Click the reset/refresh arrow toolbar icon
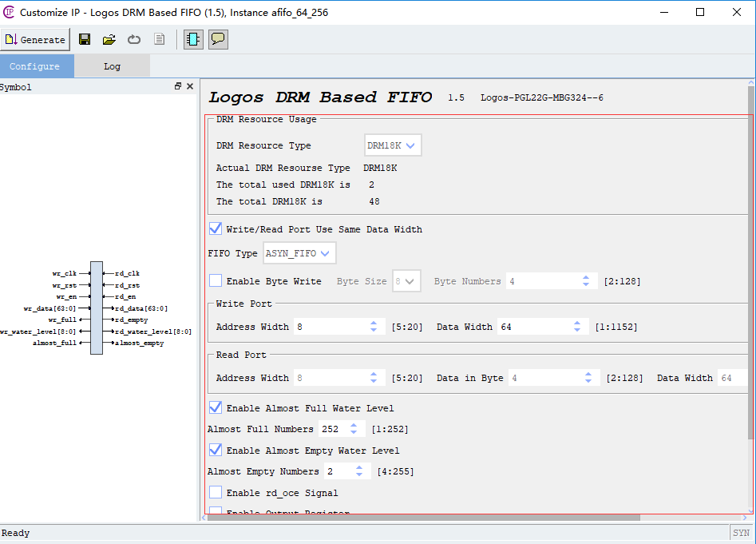Viewport: 756px width, 544px height. coord(134,40)
